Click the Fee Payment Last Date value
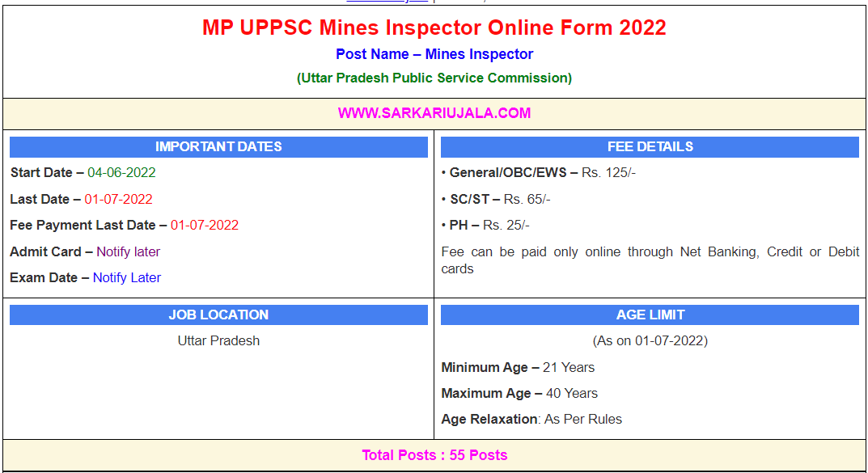 coord(205,226)
